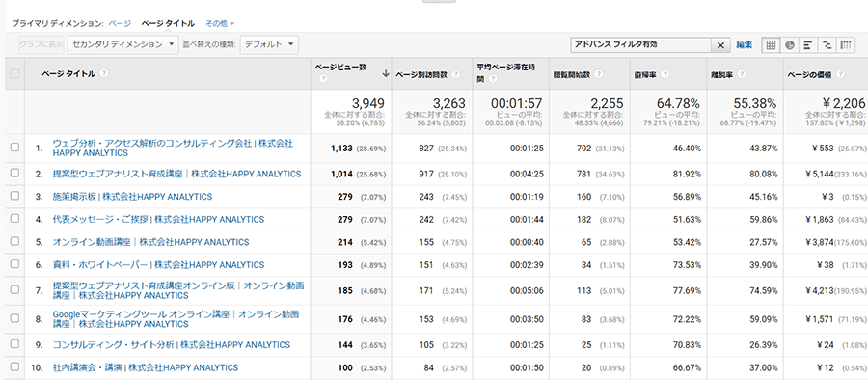This screenshot has width=868, height=380.
Task: Open セカンダリ ディメンション dropdown
Action: tap(123, 44)
